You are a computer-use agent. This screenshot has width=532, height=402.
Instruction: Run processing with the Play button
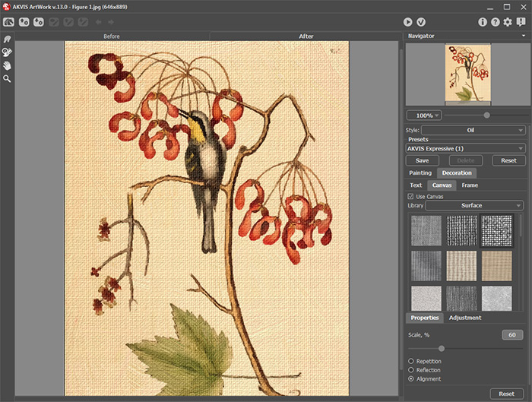[408, 22]
